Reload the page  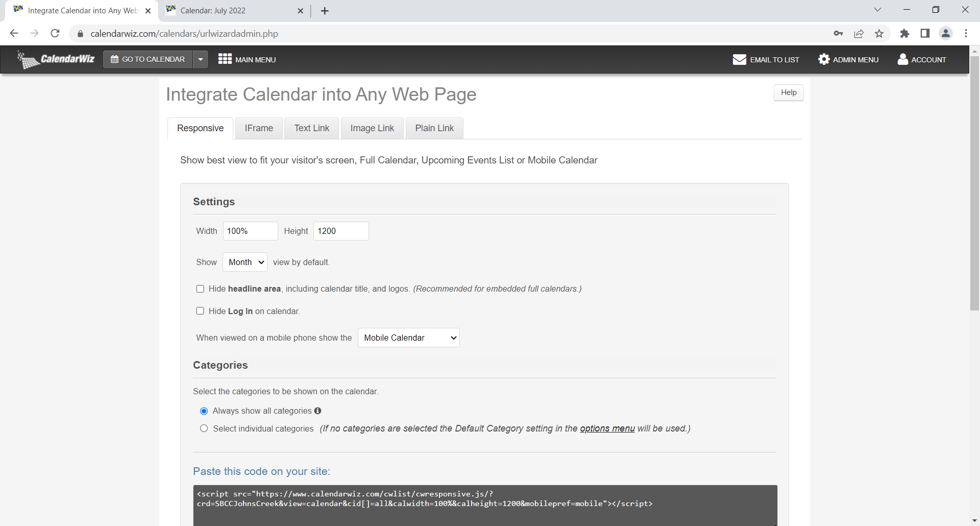[55, 34]
